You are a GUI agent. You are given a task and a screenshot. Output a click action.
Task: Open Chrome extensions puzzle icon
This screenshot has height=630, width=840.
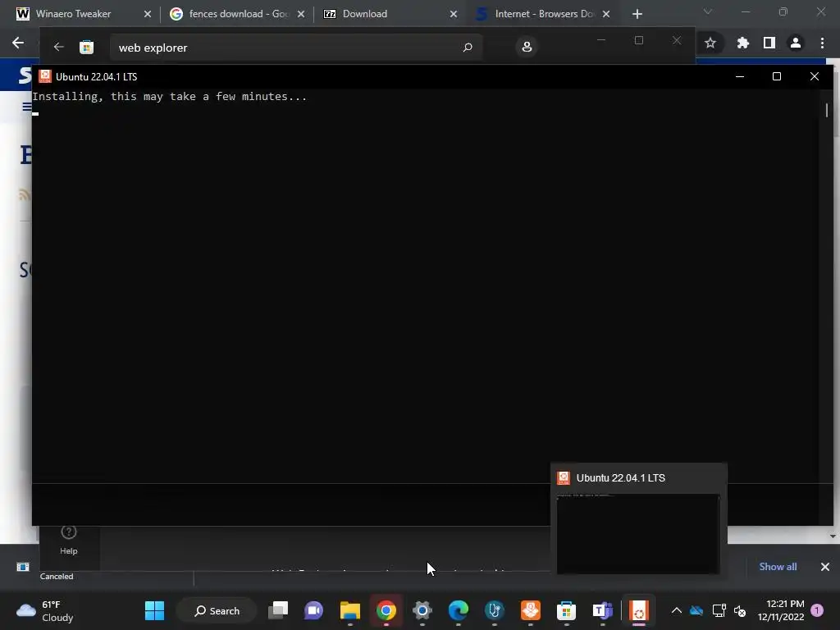coord(742,43)
